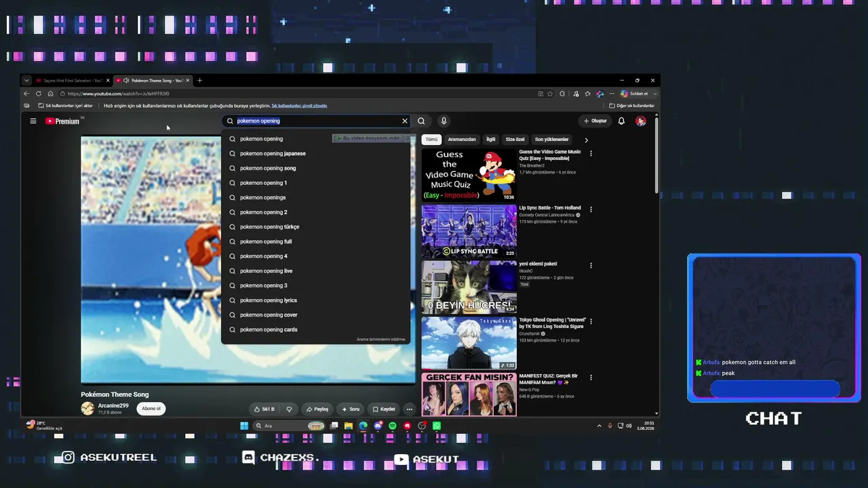
Task: Open the Oluştur create menu
Action: 595,121
